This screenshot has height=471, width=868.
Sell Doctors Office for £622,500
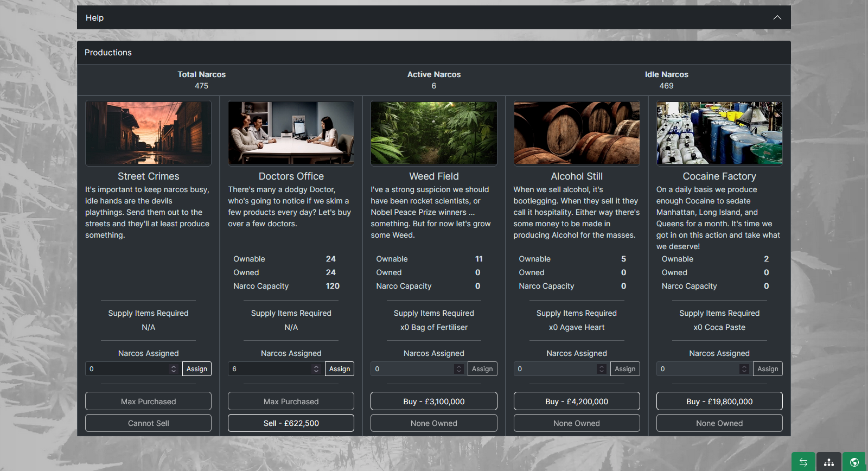[291, 423]
